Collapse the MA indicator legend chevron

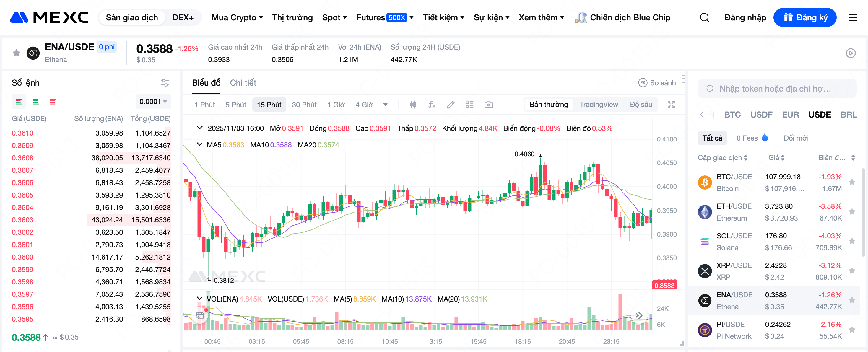199,144
